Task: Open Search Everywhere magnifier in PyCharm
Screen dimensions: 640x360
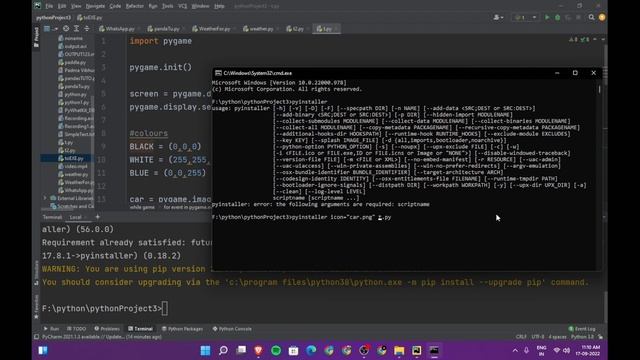Action: point(591,17)
